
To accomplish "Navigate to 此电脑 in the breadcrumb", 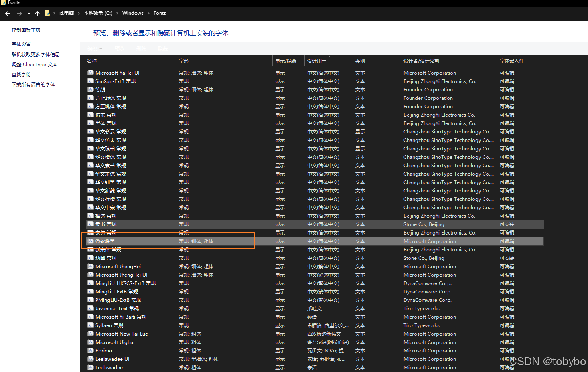I will pyautogui.click(x=67, y=13).
